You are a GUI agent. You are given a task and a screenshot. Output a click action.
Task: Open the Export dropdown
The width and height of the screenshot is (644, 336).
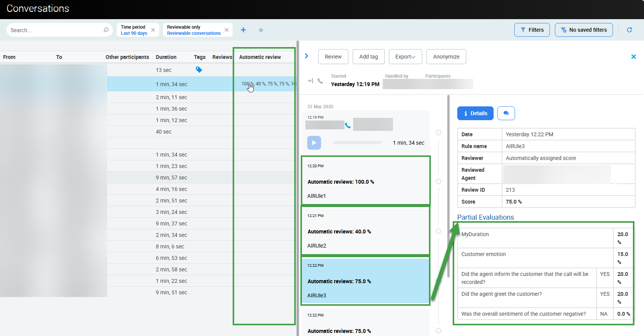pyautogui.click(x=405, y=57)
